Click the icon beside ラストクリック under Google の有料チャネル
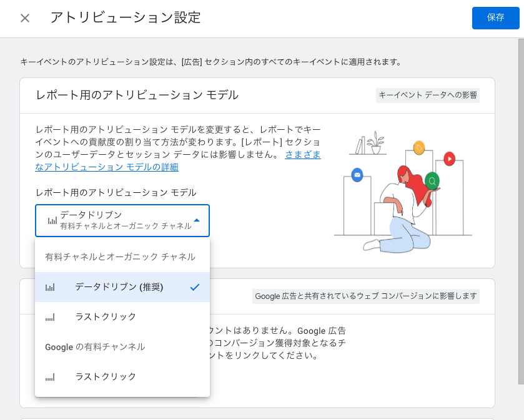The width and height of the screenshot is (524, 420). 50,377
